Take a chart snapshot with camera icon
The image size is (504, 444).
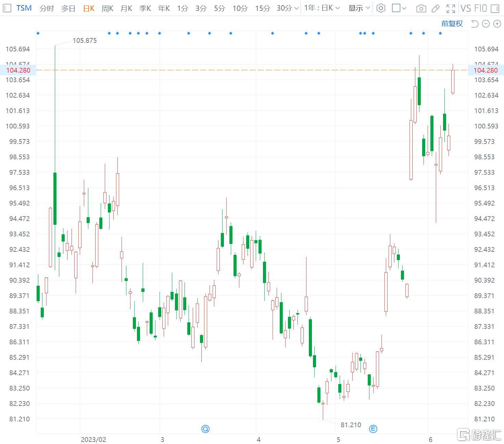(x=421, y=9)
